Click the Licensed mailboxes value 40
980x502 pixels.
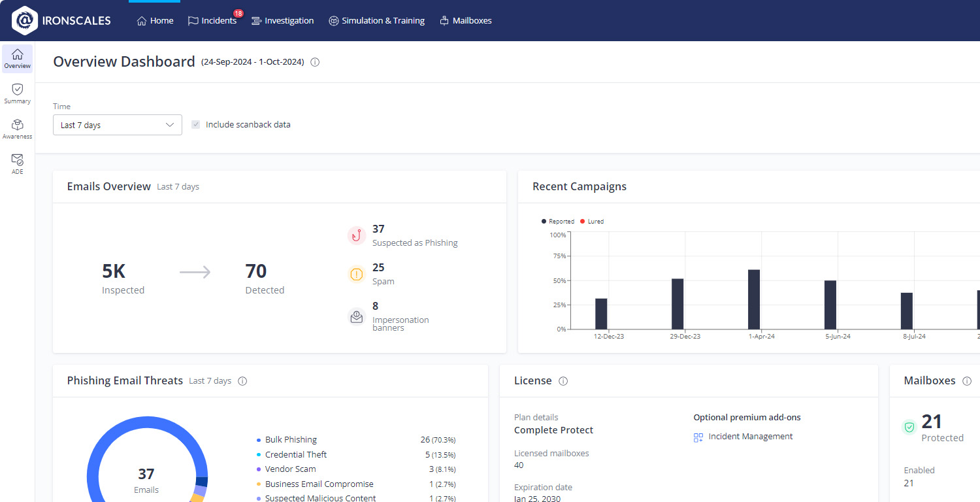click(x=519, y=465)
